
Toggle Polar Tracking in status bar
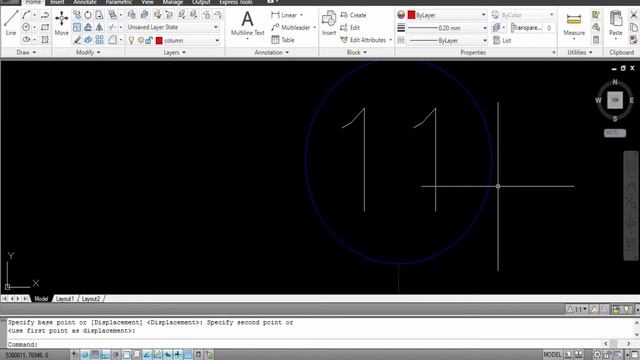point(116,354)
